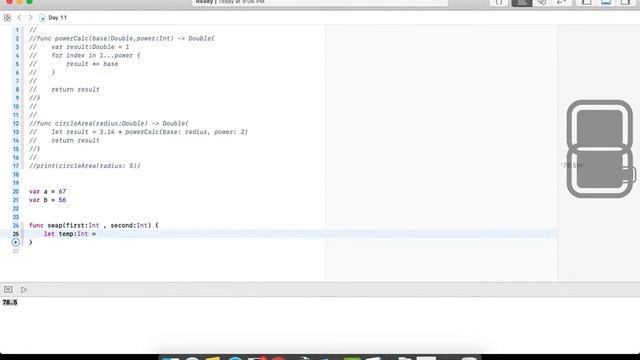Click the Ready status activity field
The height and width of the screenshot is (360, 640).
320,2
